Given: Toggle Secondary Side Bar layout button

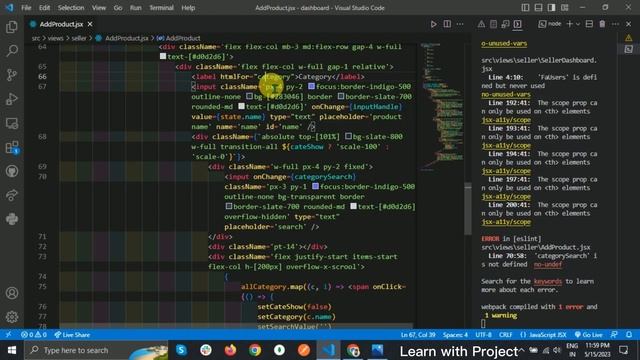Looking at the screenshot, I should pos(551,7).
